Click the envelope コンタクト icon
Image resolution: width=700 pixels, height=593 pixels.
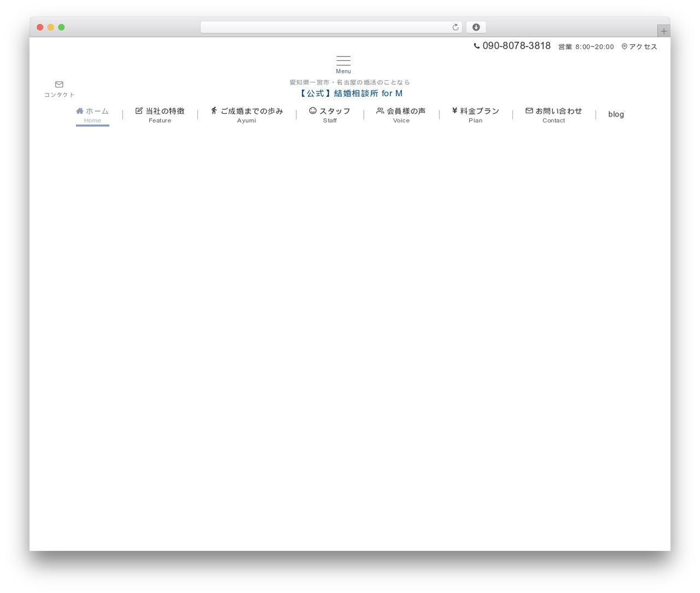tap(59, 84)
